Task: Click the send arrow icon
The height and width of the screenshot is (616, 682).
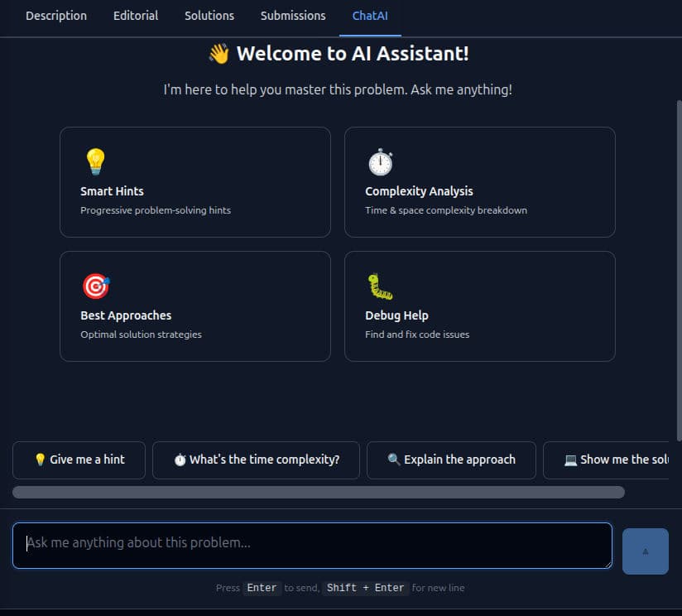Action: click(645, 551)
